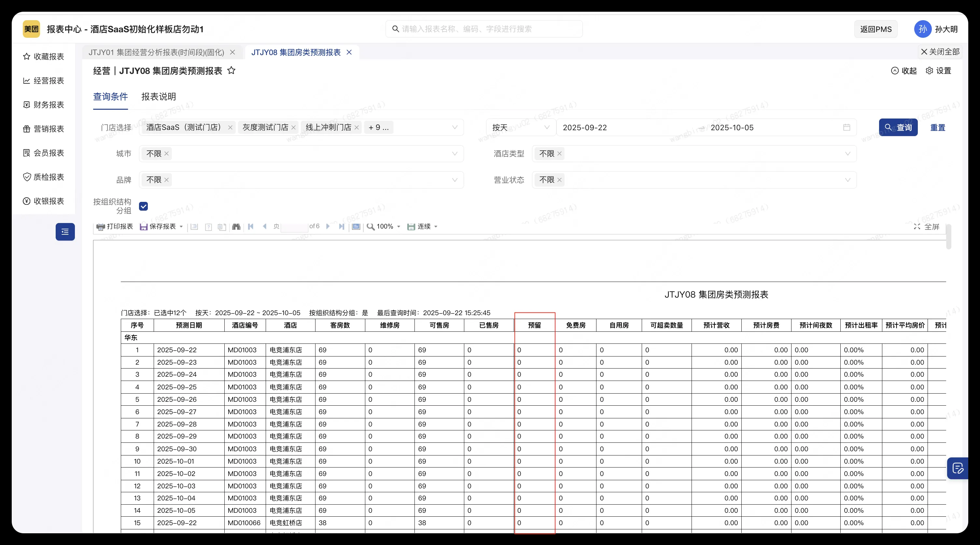Click 返回PMS button

(876, 29)
